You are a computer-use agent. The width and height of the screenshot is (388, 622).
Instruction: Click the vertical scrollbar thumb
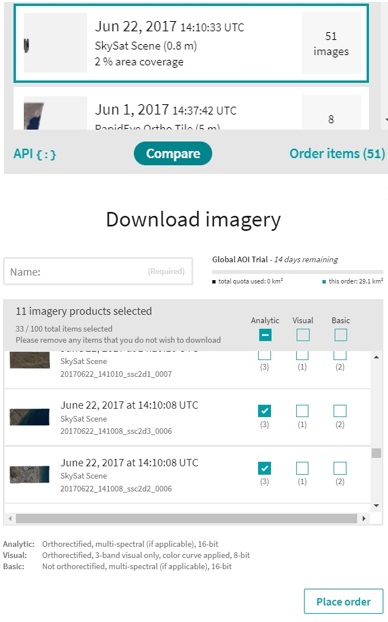pos(376,453)
